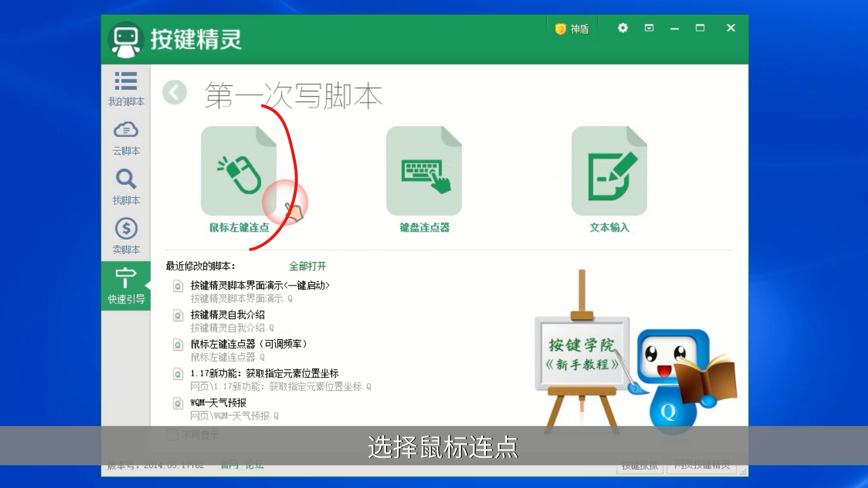Open script 鼠标左键连点器（可调频率）
Image resolution: width=868 pixels, height=488 pixels.
[249, 344]
